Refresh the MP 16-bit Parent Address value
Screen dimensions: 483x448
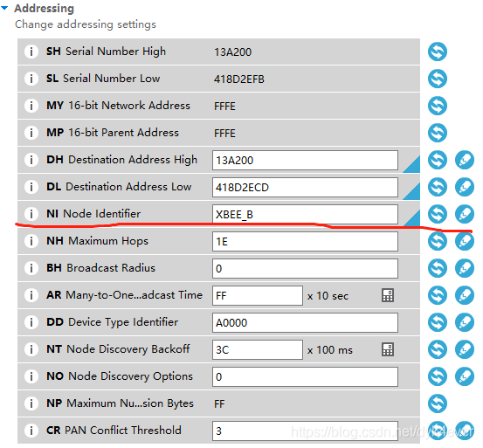[x=438, y=133]
